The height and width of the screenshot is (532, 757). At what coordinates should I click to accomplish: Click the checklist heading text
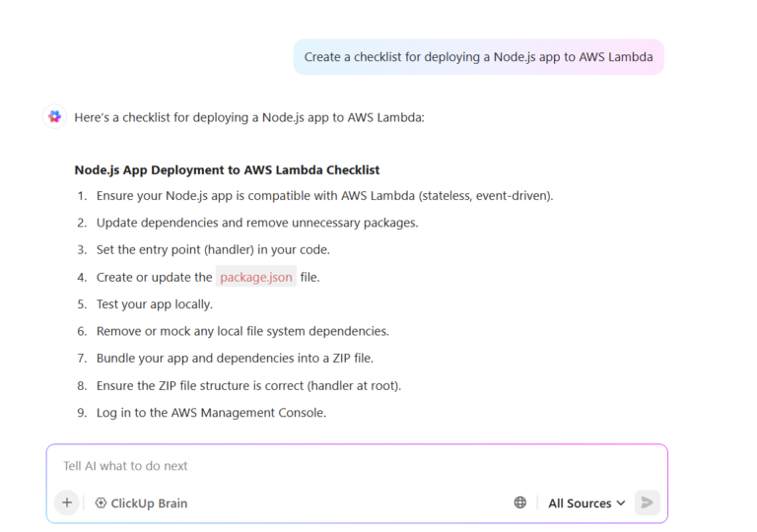227,169
